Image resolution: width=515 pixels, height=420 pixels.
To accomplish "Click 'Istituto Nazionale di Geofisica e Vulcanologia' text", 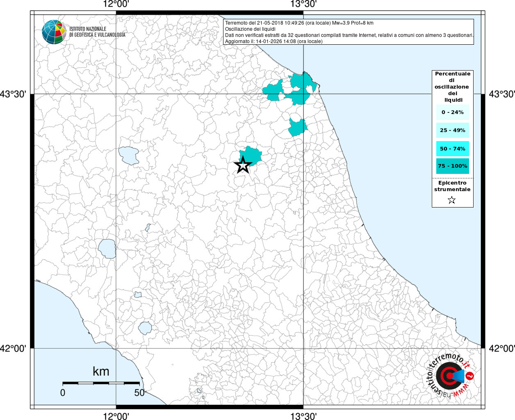I will click(x=97, y=32).
